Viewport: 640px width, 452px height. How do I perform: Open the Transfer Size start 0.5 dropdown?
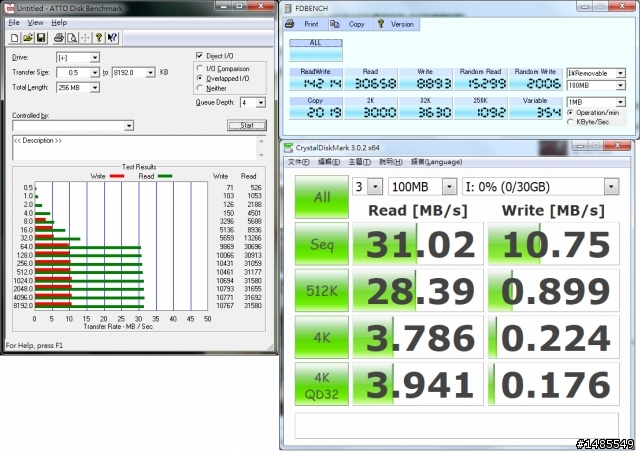coord(95,73)
